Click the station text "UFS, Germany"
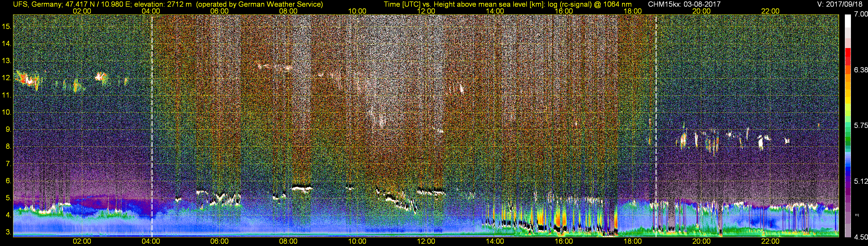 pyautogui.click(x=37, y=4)
